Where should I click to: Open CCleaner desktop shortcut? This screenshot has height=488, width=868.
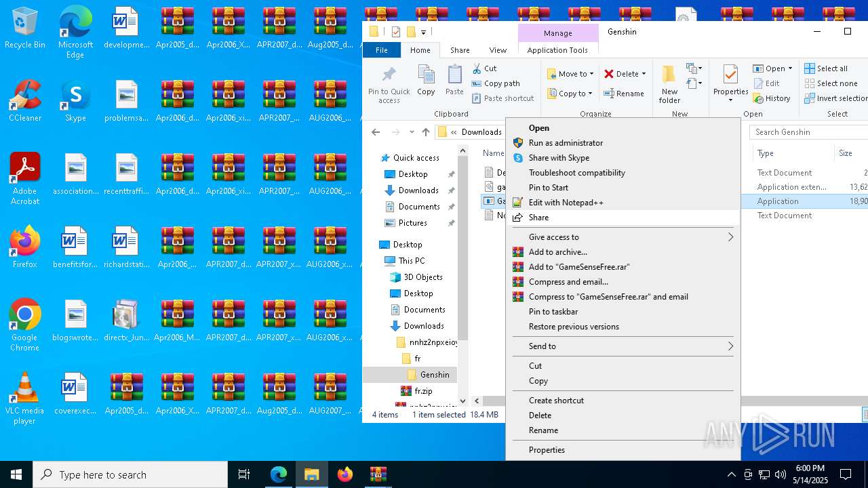(x=25, y=102)
